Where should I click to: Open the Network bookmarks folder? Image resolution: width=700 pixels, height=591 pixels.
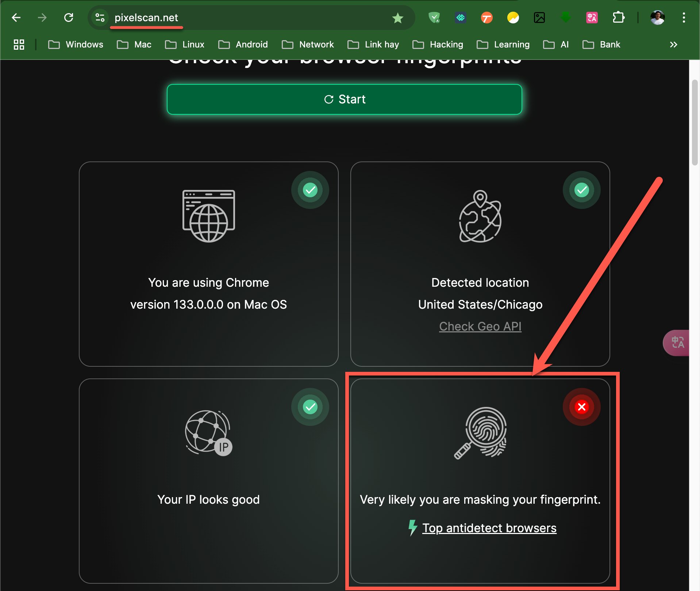point(308,45)
